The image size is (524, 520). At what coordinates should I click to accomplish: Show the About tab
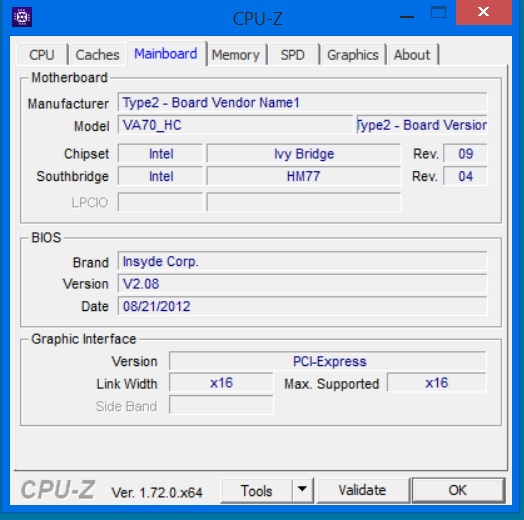point(412,55)
